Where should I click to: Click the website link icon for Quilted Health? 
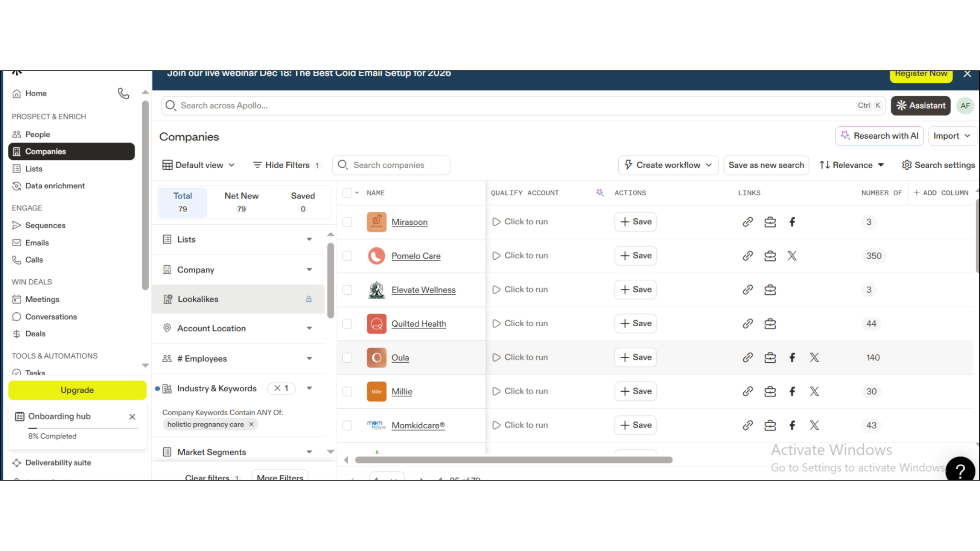pos(747,324)
